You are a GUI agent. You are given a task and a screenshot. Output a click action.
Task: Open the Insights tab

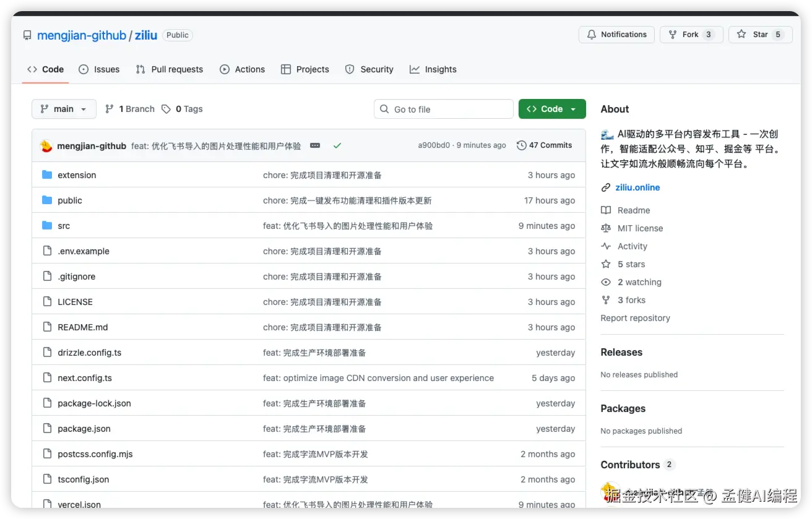click(433, 69)
